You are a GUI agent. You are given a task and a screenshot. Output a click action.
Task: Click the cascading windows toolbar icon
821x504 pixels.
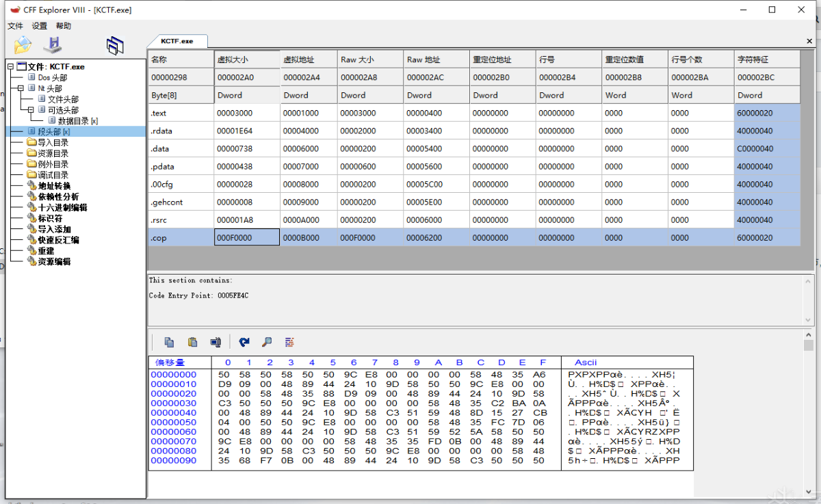[115, 46]
